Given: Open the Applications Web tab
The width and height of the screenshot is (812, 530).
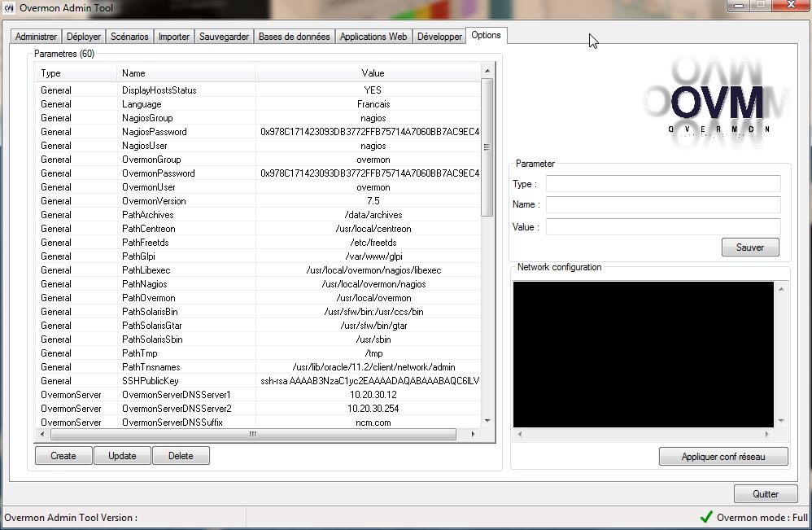Looking at the screenshot, I should click(373, 37).
